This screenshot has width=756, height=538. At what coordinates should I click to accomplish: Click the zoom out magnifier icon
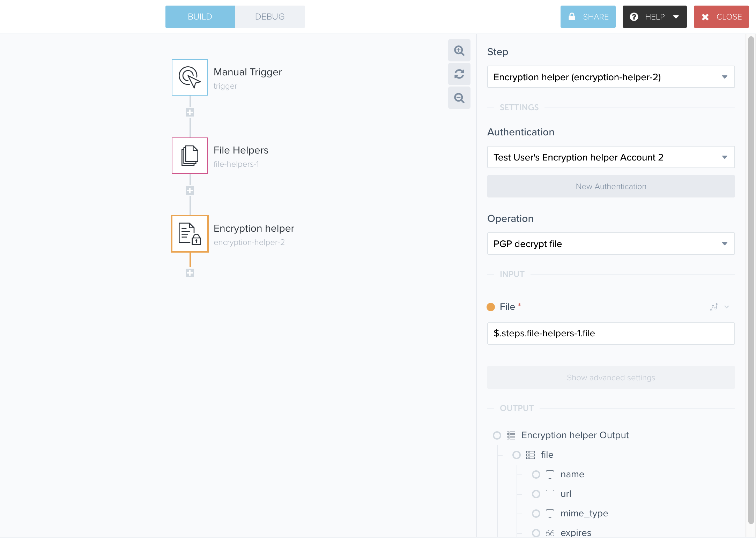459,98
